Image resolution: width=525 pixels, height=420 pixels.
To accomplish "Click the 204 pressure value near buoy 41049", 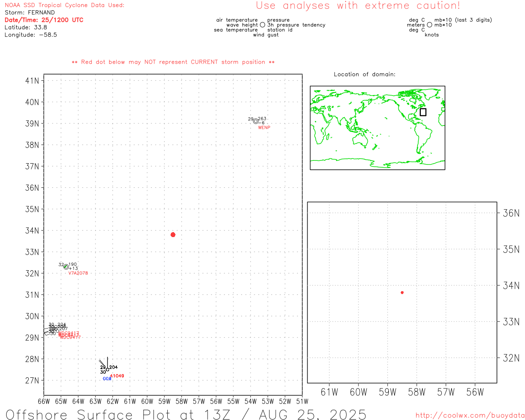I will point(114,367).
